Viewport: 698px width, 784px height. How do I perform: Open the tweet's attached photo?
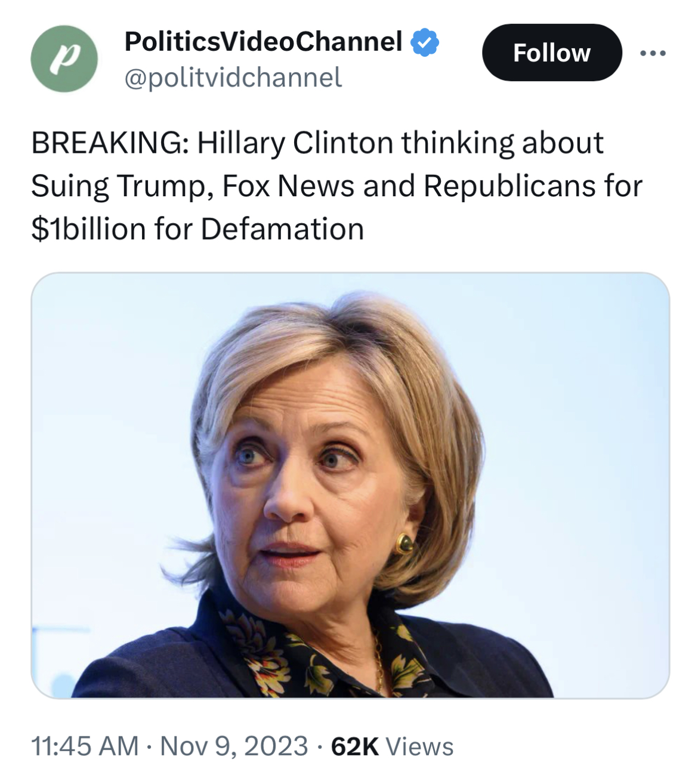click(350, 484)
